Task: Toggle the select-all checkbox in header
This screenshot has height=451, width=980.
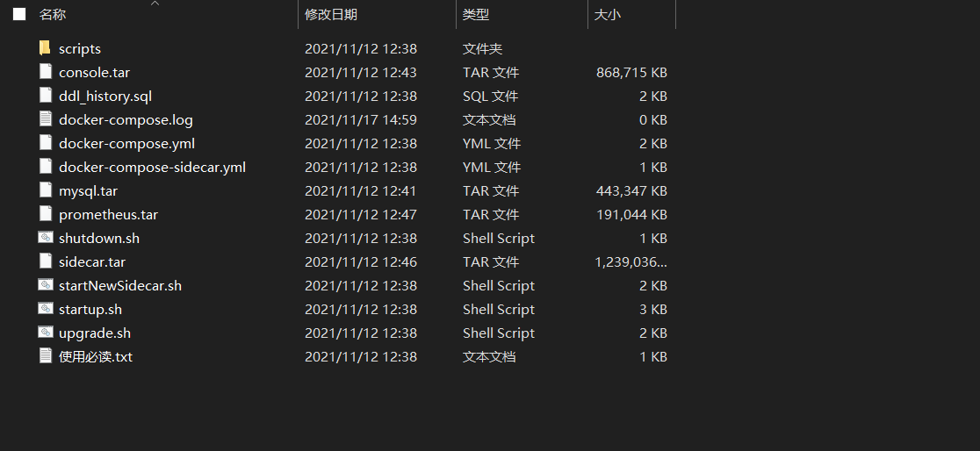Action: click(x=19, y=14)
